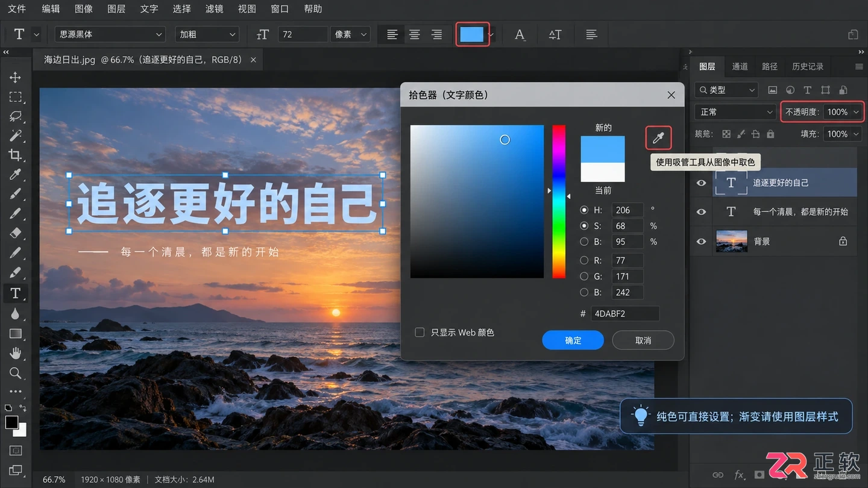The height and width of the screenshot is (488, 868).
Task: Click the 取消 button
Action: (x=643, y=340)
